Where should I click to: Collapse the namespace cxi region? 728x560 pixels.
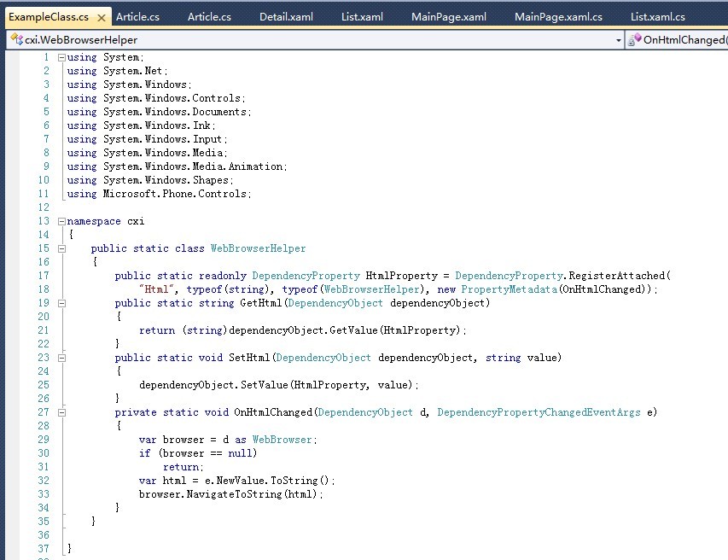pyautogui.click(x=61, y=221)
